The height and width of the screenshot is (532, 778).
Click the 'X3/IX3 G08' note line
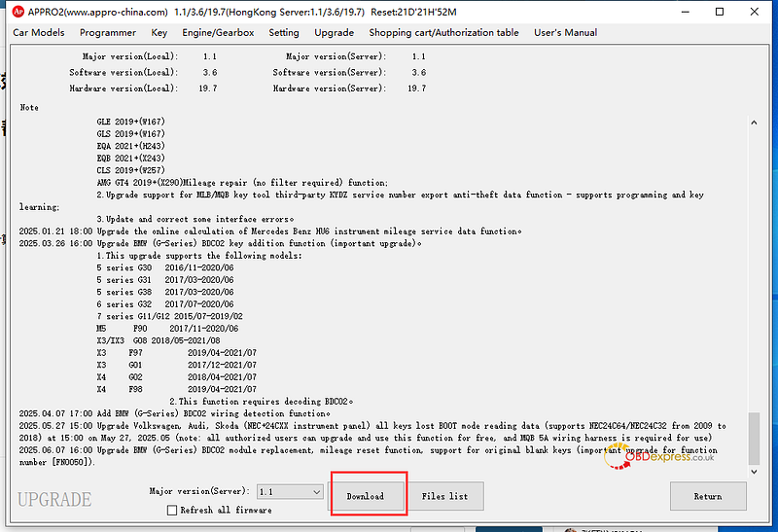(x=159, y=340)
